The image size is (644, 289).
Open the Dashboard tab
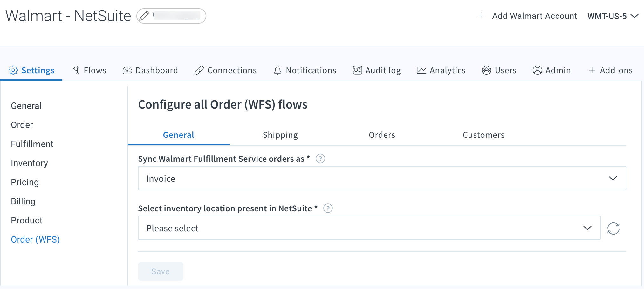150,70
